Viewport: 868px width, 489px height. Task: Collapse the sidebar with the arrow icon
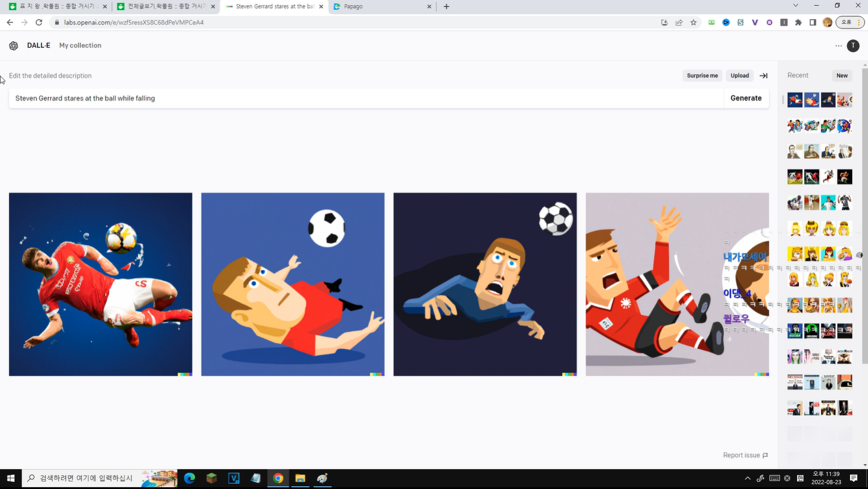pos(763,75)
